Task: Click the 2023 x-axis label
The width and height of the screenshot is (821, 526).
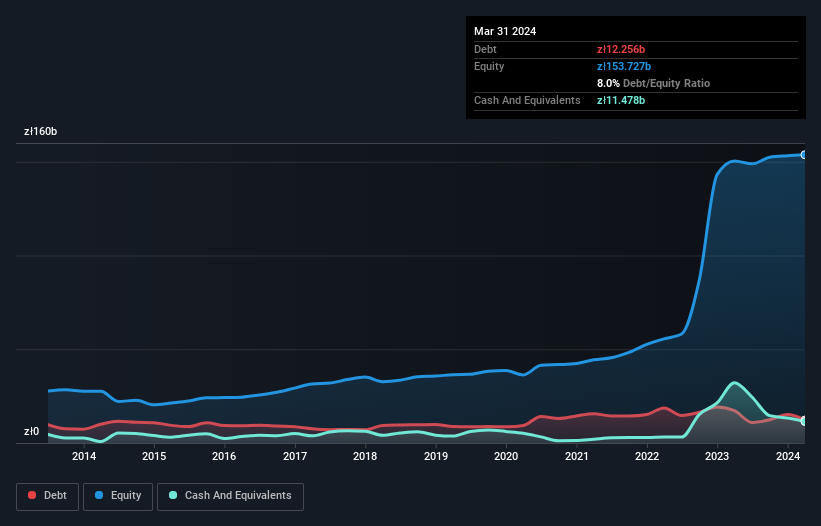Action: (717, 456)
